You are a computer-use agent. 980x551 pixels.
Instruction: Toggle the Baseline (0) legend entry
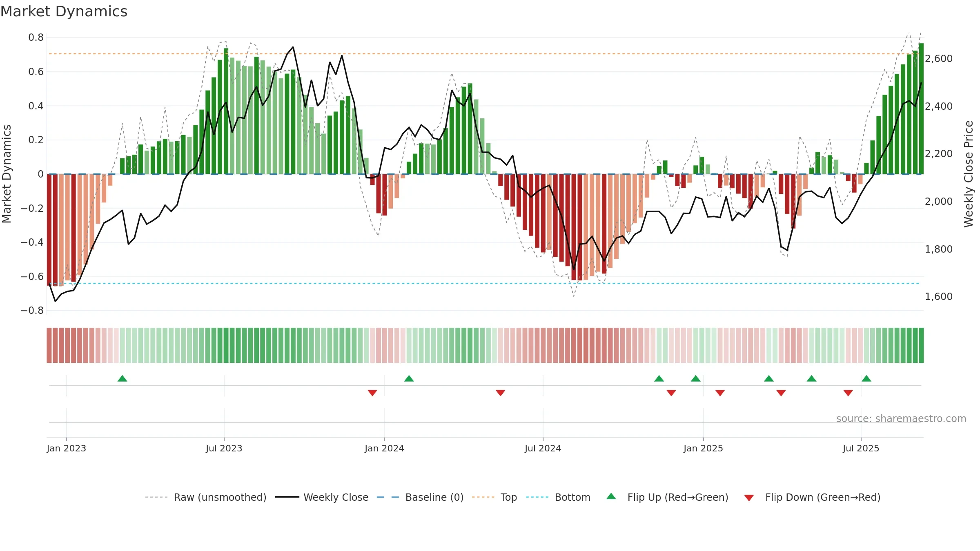click(420, 497)
